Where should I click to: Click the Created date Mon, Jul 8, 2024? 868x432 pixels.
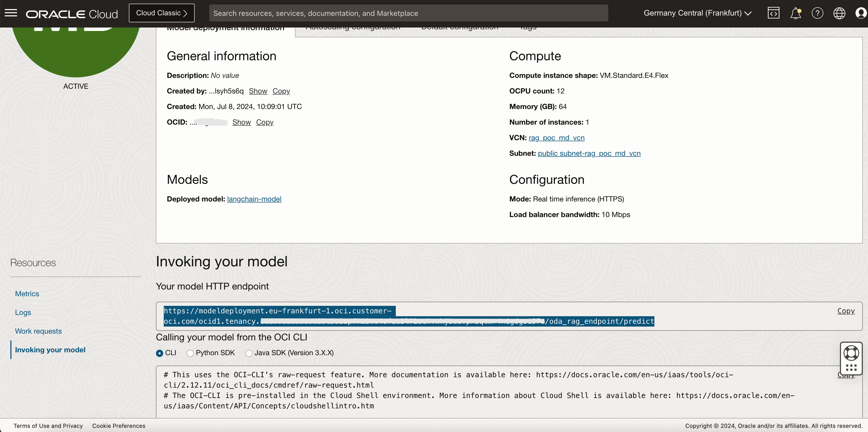click(250, 106)
